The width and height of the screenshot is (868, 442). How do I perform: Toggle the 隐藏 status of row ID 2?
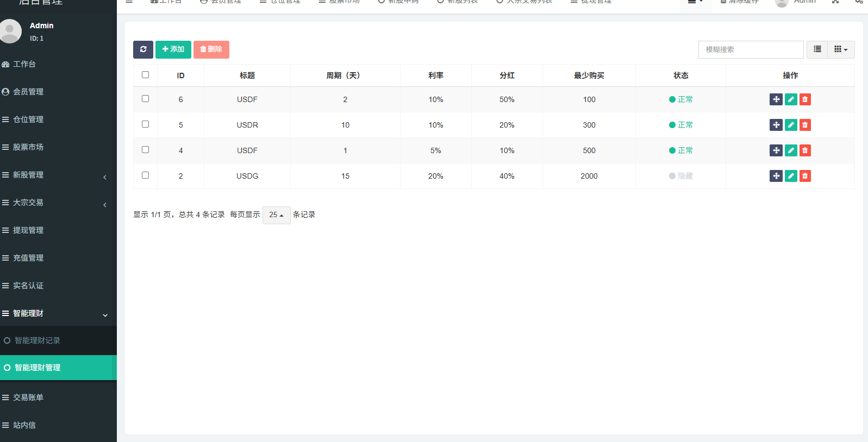(x=680, y=176)
